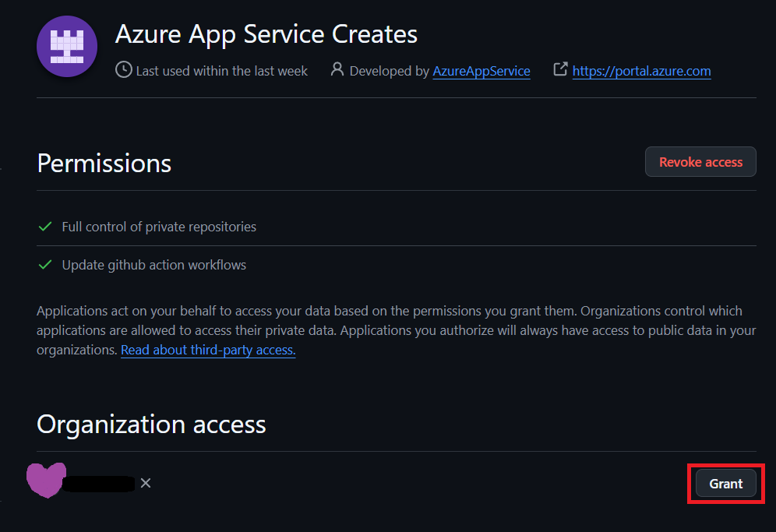This screenshot has height=532, width=776.
Task: Click the green check beside Update github action
Action: (x=45, y=265)
